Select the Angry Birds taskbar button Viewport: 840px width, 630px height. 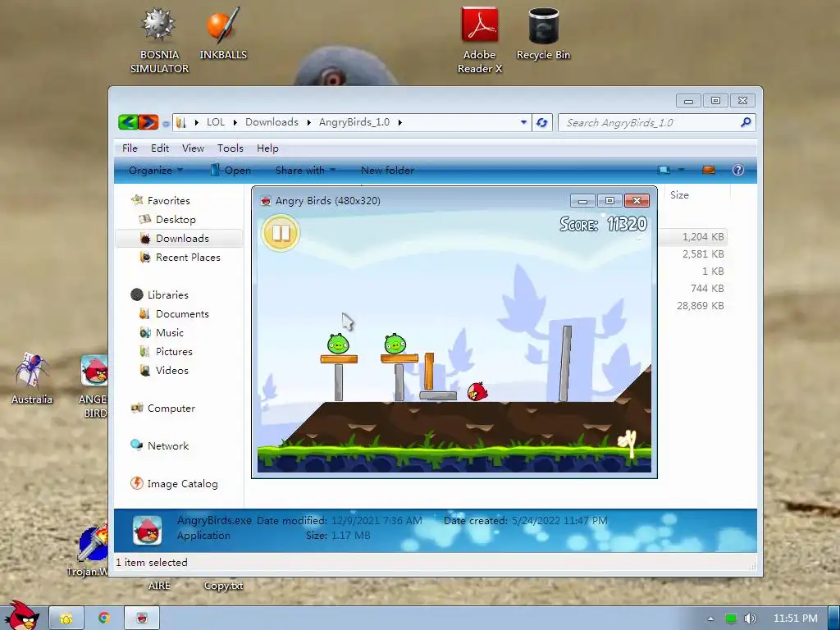click(x=142, y=618)
